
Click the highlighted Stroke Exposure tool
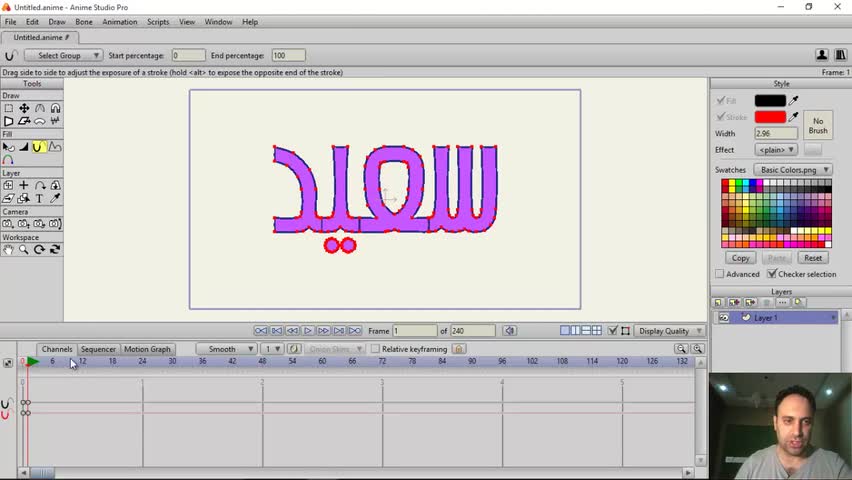[39, 147]
